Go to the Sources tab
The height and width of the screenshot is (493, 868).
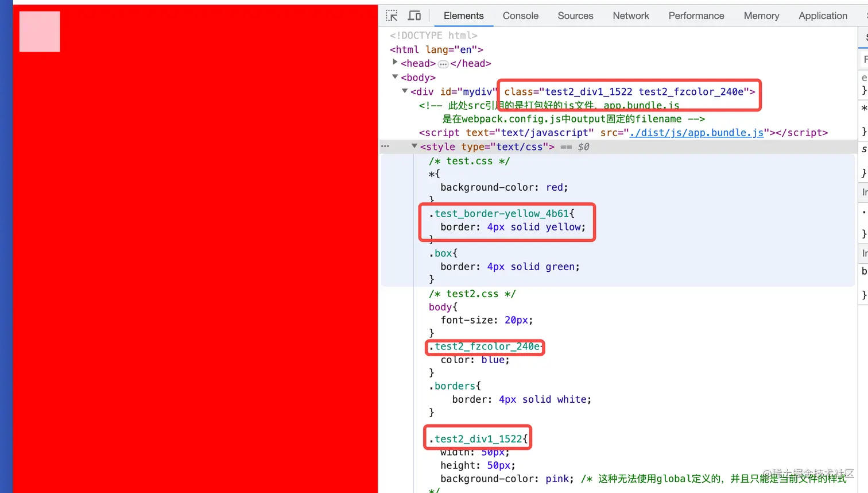coord(575,16)
